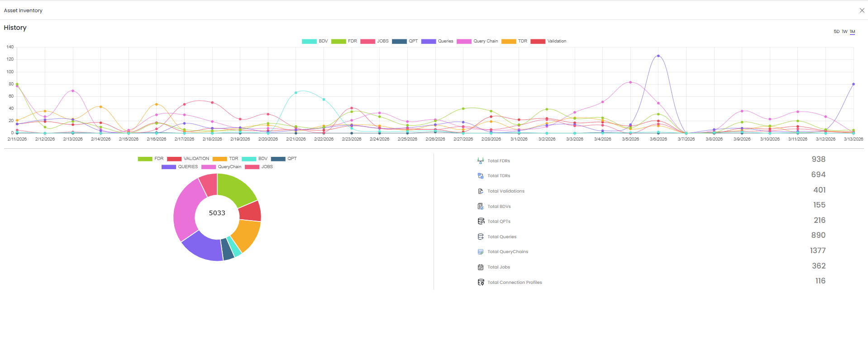Screen dimensions: 868x363
Task: Select the 1M history range
Action: (852, 32)
